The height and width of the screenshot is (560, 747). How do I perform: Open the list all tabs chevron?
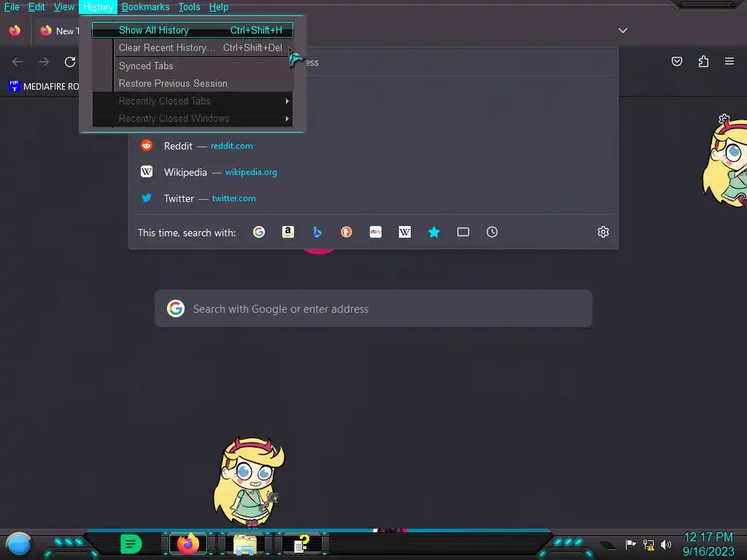(x=623, y=31)
